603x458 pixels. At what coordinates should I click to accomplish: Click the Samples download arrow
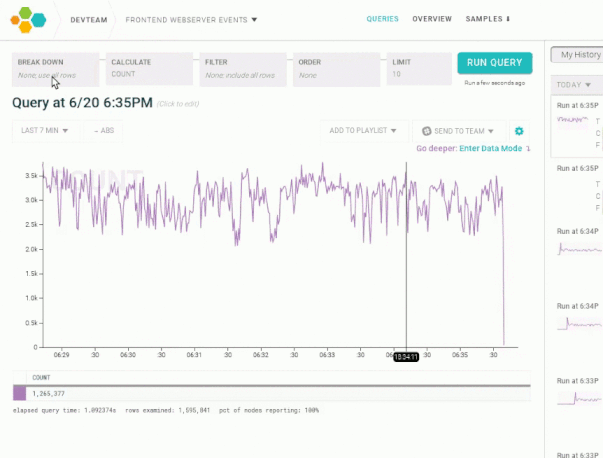coord(508,19)
